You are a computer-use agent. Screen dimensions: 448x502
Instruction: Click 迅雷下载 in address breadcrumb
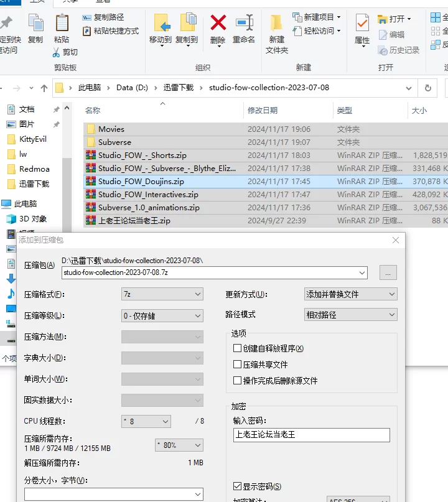pyautogui.click(x=179, y=88)
